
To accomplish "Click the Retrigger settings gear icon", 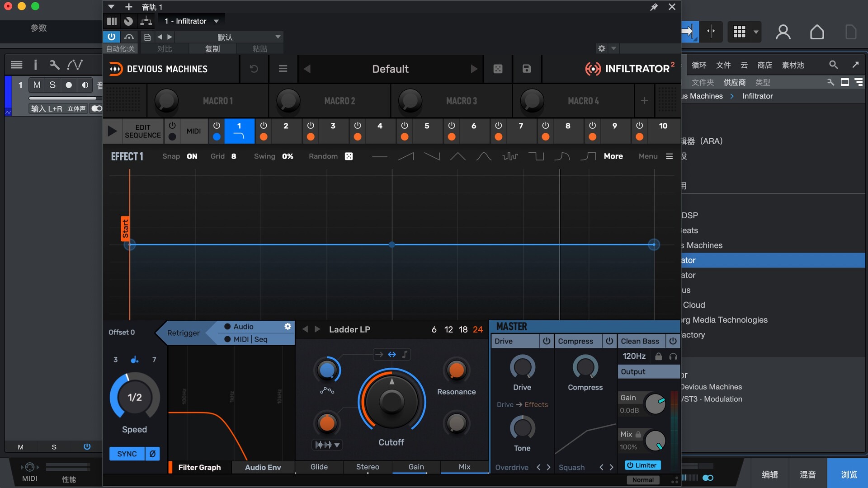I will (x=288, y=326).
